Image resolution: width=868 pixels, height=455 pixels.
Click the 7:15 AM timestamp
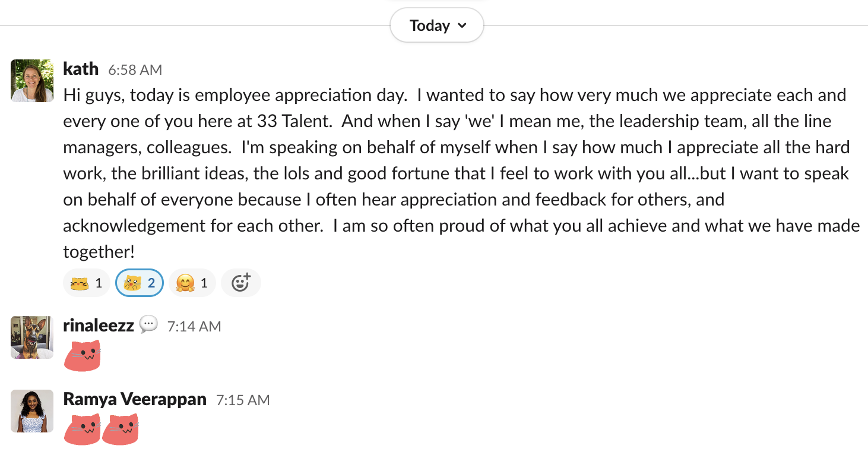(243, 400)
